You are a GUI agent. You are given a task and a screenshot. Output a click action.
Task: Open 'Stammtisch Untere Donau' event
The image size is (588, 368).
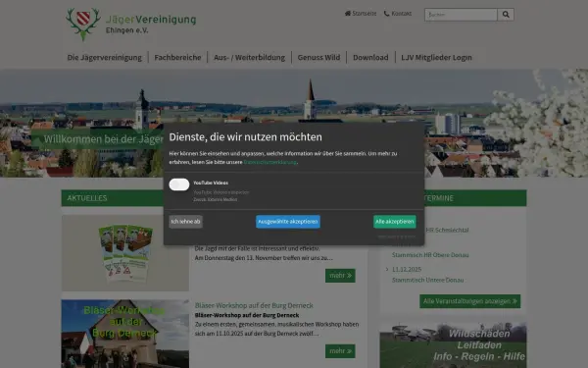point(427,280)
